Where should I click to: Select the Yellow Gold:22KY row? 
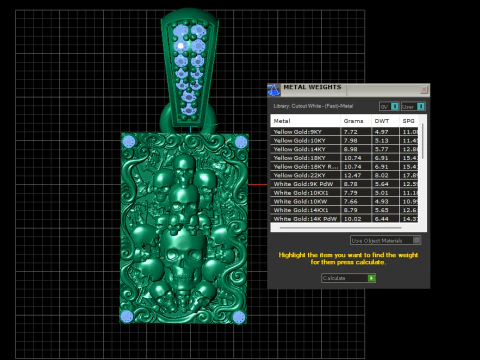[344, 175]
